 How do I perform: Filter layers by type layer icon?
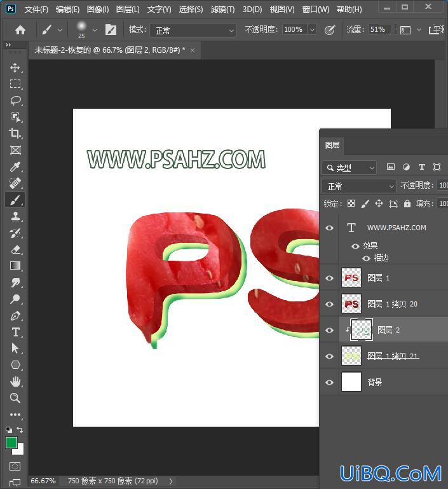click(x=421, y=167)
